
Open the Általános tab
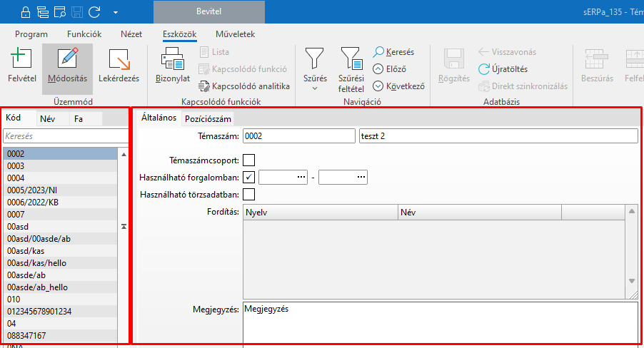159,118
